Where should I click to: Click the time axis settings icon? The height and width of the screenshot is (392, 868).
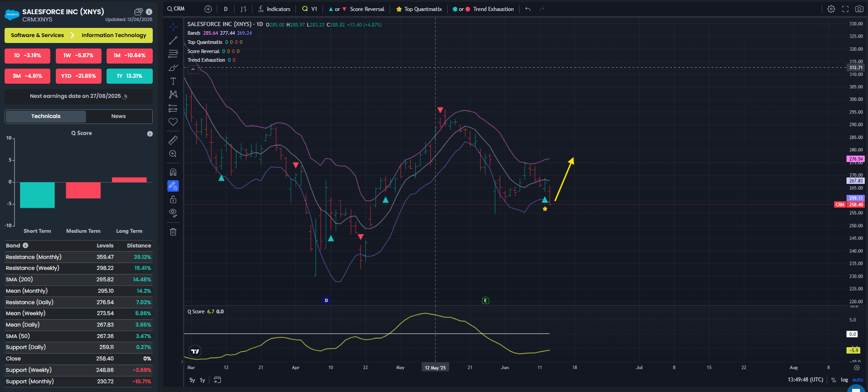click(857, 368)
